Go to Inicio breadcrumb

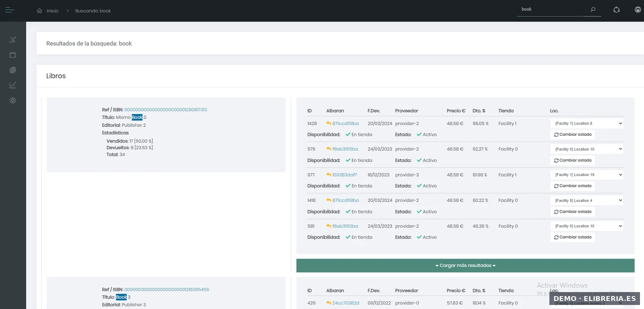pyautogui.click(x=52, y=11)
